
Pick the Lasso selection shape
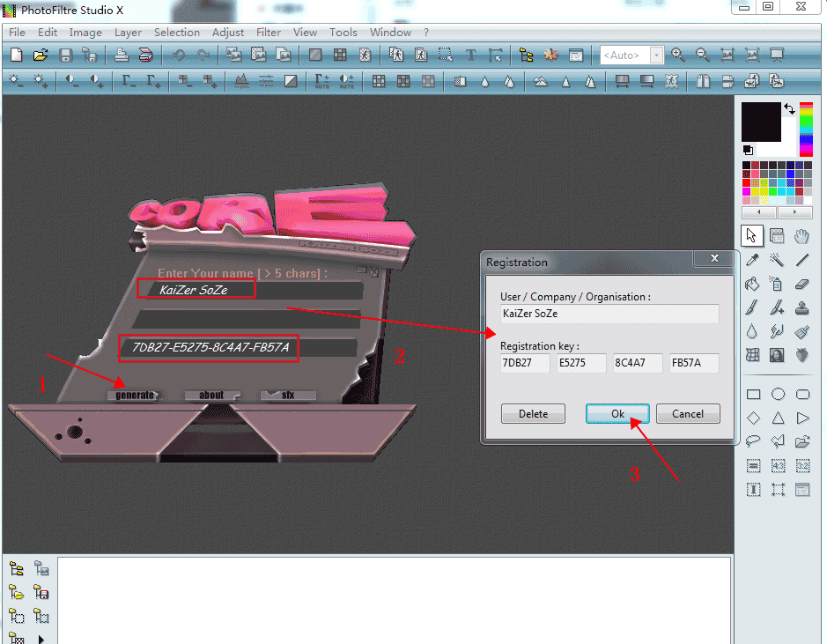[754, 441]
